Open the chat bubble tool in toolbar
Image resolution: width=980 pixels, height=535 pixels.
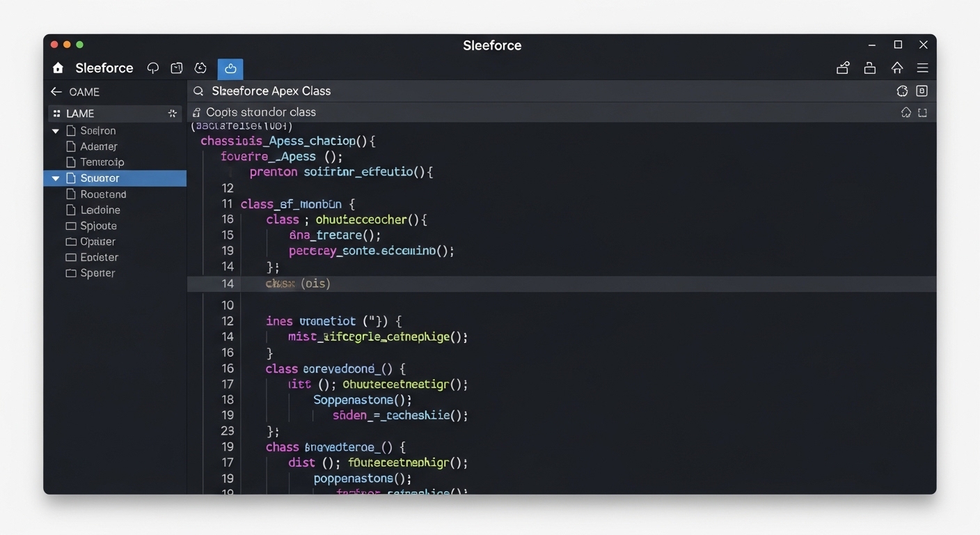point(152,68)
